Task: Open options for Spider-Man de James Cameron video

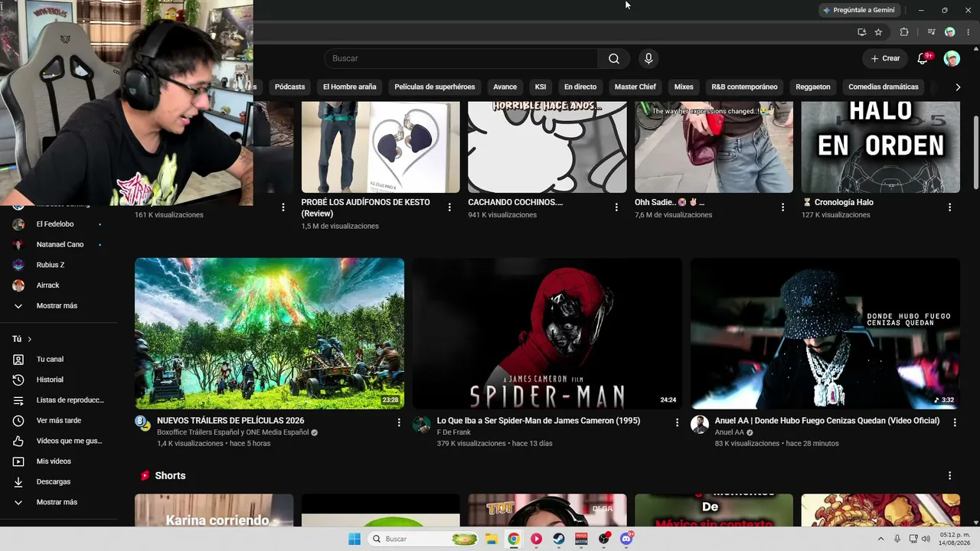Action: coord(677,422)
